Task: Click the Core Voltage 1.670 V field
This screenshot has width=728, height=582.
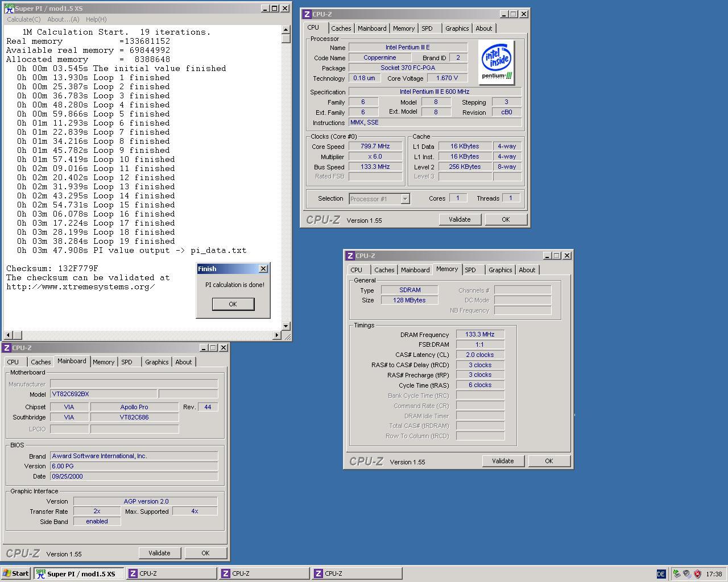Action: pyautogui.click(x=447, y=78)
